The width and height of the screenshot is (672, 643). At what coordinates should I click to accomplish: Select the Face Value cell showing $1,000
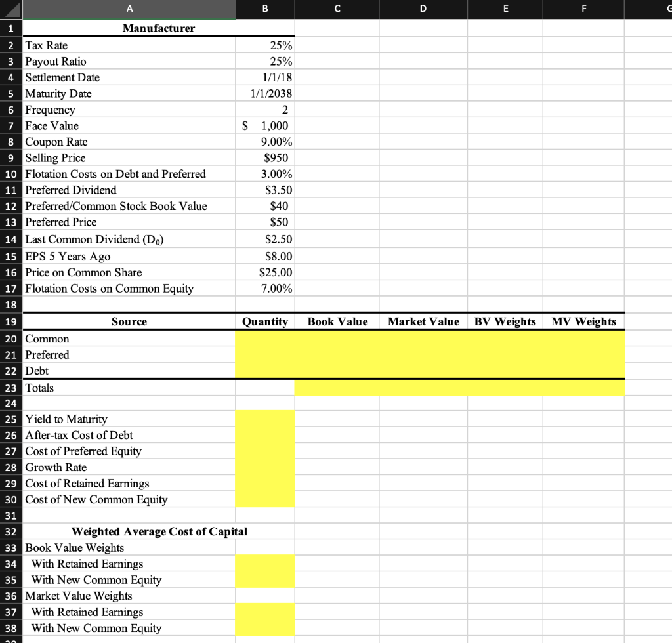tap(264, 125)
